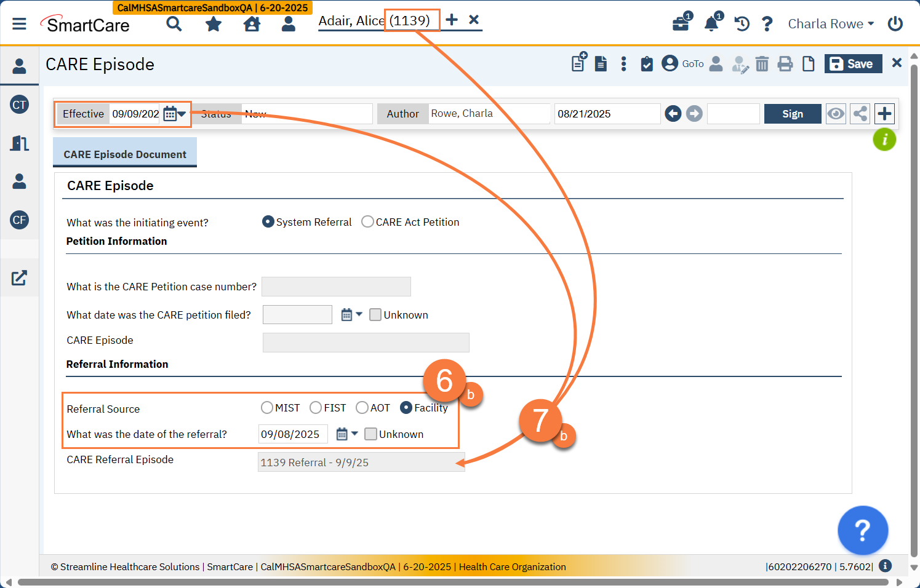Screen dimensions: 920x588
Task: Click the trash delete icon
Action: point(762,64)
